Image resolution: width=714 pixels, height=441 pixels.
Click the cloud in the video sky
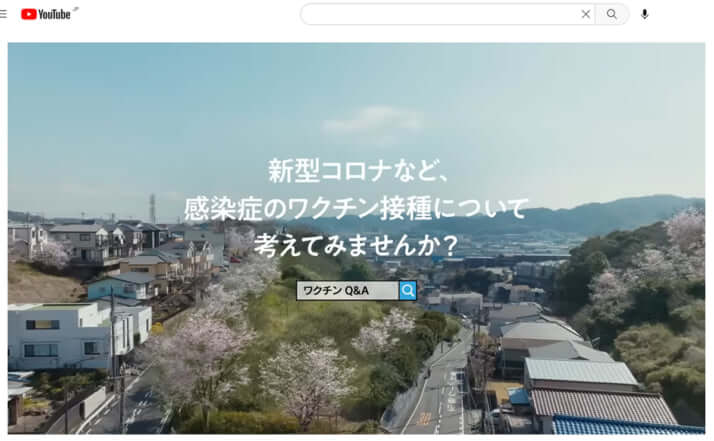(x=358, y=119)
